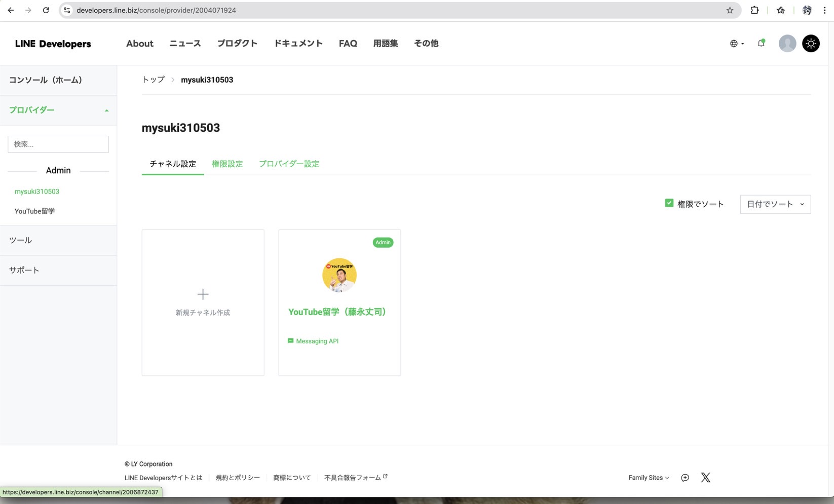Select YouTube留学 provider in sidebar

coord(34,211)
